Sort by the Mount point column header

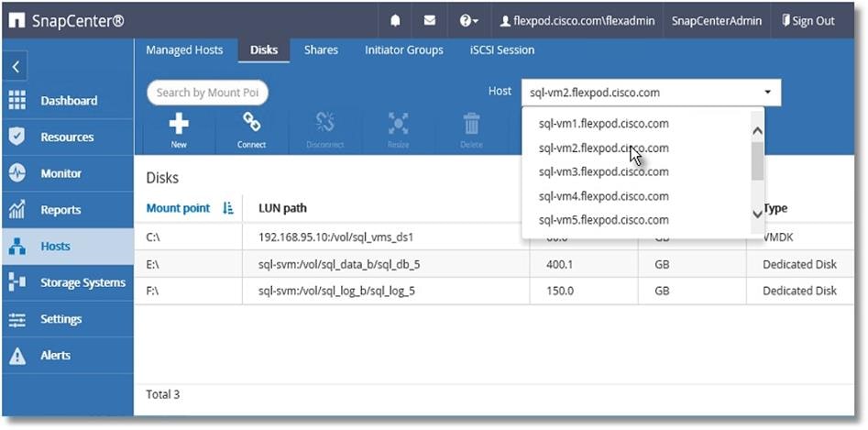coord(178,208)
